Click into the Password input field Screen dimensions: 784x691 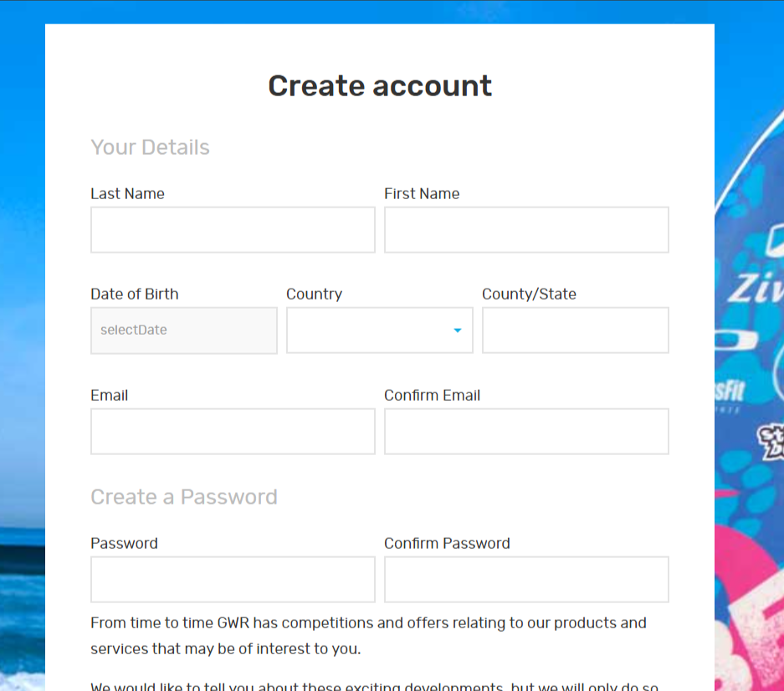pyautogui.click(x=233, y=580)
